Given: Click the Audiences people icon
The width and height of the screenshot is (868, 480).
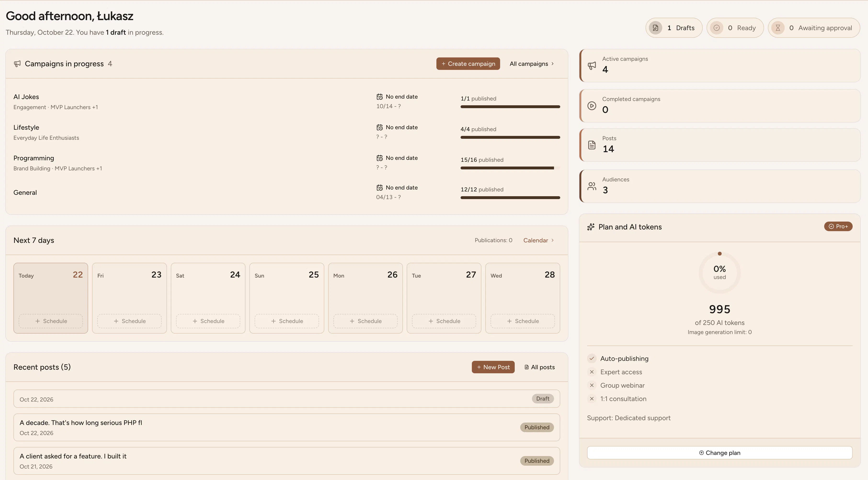Looking at the screenshot, I should (592, 186).
